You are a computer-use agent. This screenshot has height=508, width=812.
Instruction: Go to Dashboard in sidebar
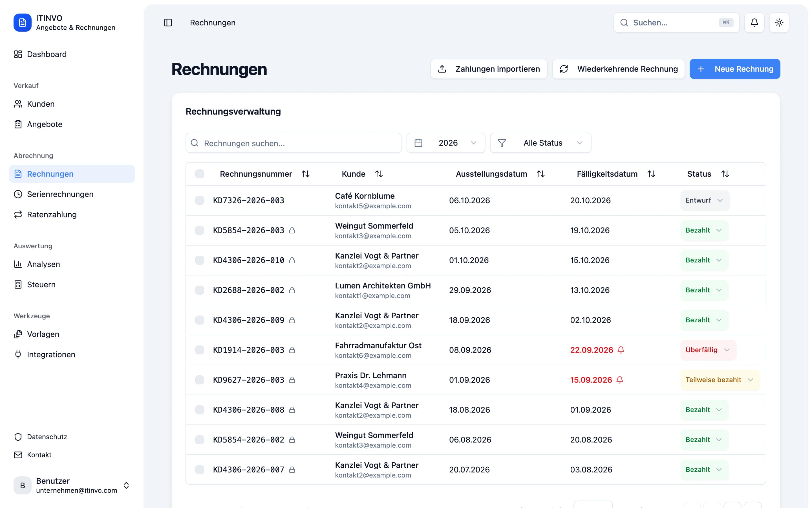pyautogui.click(x=72, y=54)
